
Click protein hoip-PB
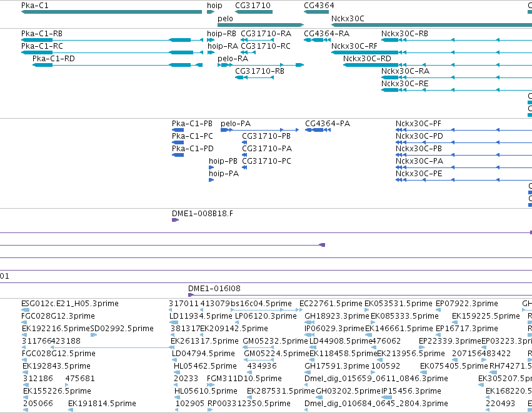(x=211, y=167)
